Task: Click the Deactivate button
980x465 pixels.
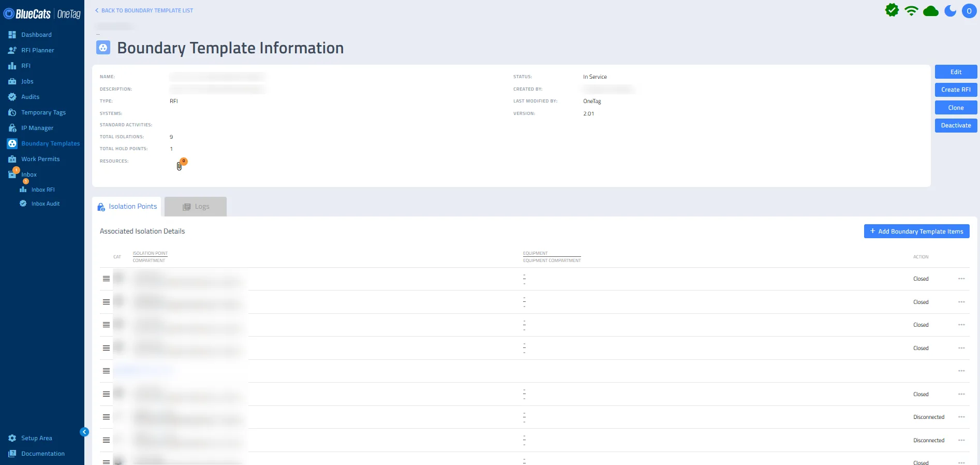Action: (x=956, y=125)
